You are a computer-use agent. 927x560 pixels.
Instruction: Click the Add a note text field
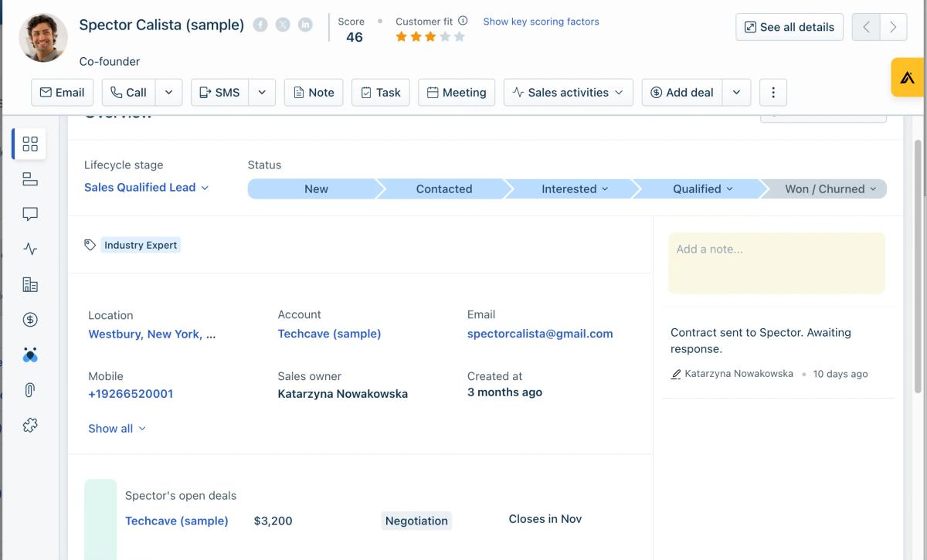776,263
